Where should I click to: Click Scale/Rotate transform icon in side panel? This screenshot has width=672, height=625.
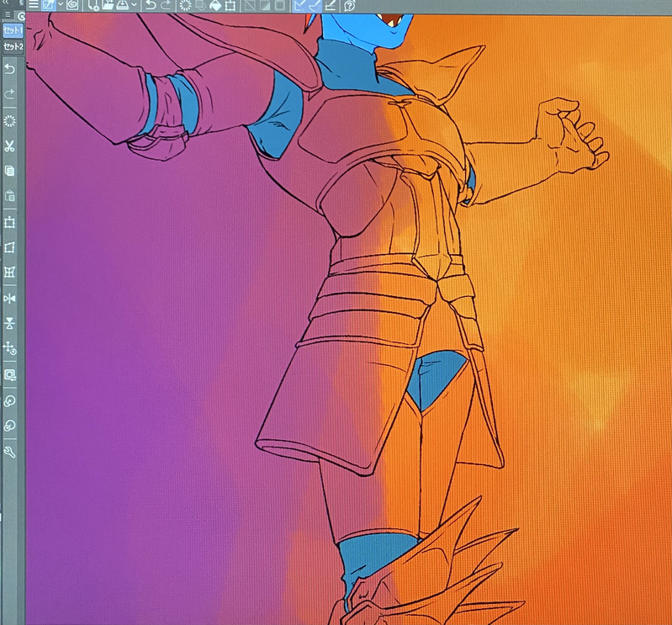[x=9, y=222]
